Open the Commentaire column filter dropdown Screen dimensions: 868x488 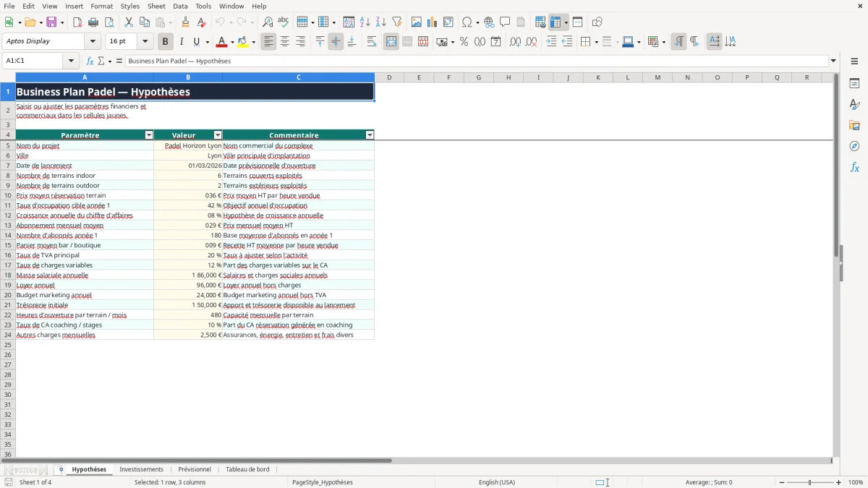pyautogui.click(x=370, y=135)
